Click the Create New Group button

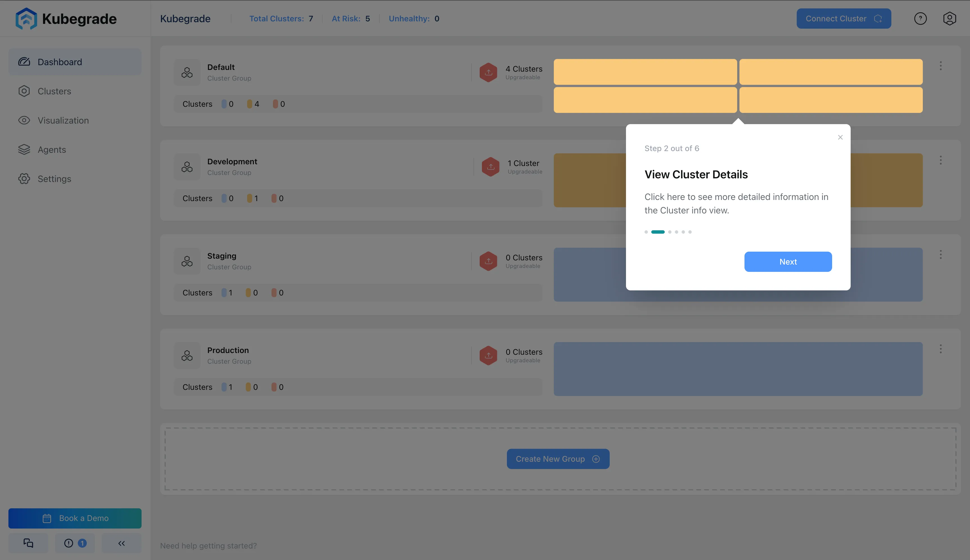(558, 459)
